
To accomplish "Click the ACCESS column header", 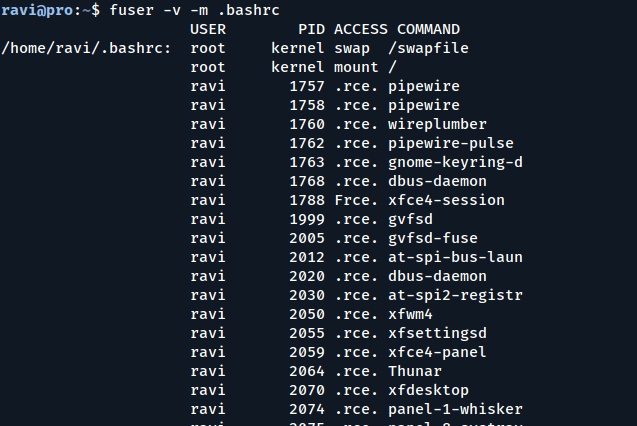I will coord(360,29).
